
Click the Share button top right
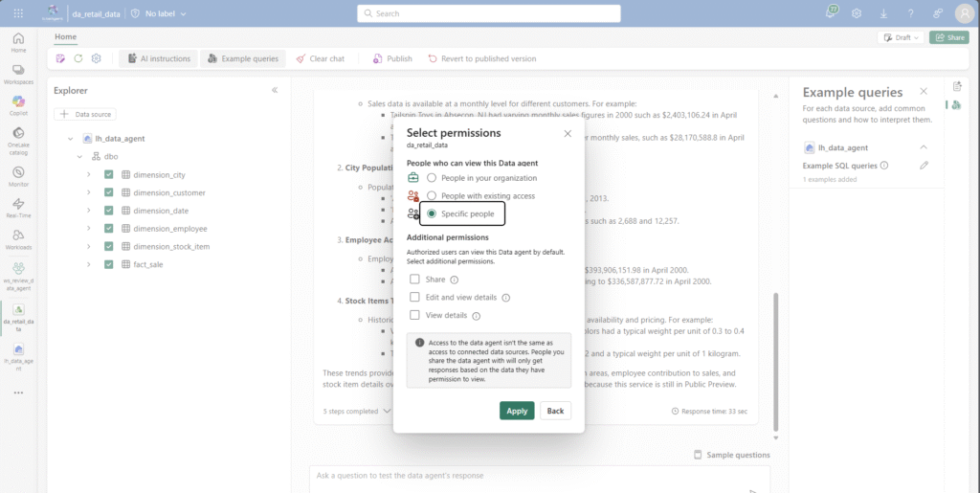point(948,37)
